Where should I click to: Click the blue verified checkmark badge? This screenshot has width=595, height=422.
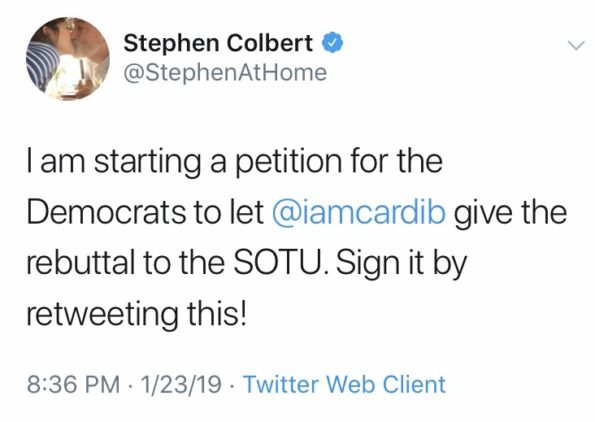point(333,43)
